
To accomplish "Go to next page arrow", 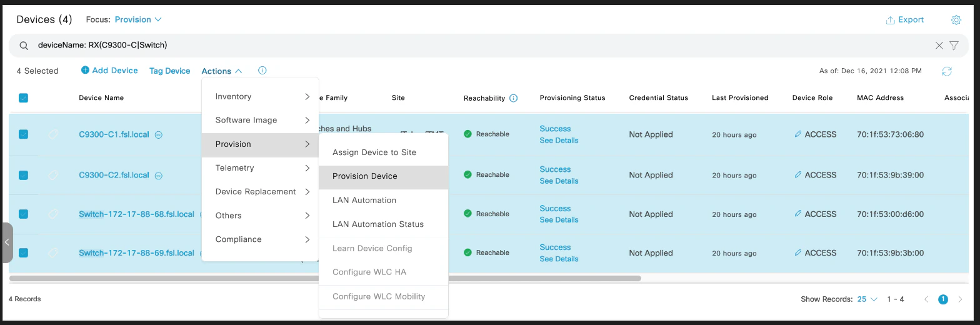I will pyautogui.click(x=960, y=299).
